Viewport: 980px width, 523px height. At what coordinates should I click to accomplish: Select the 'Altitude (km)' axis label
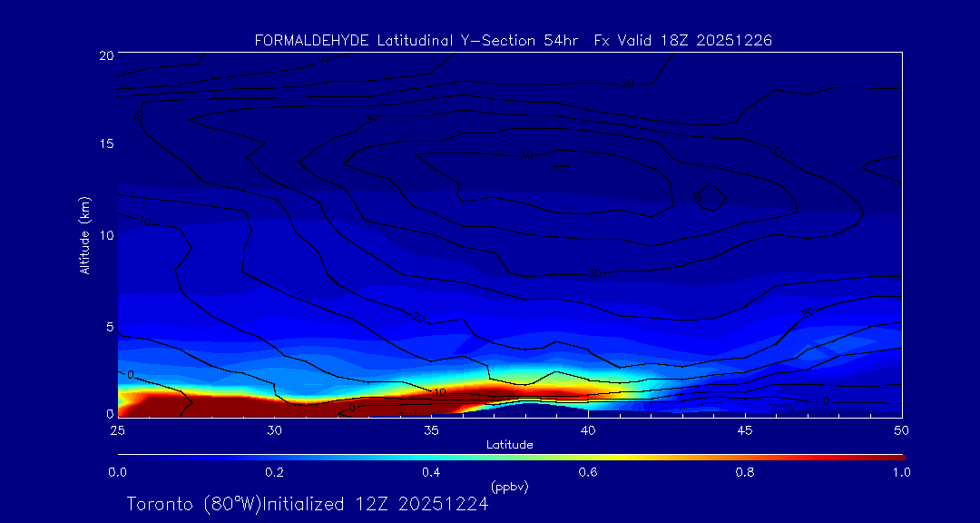[x=84, y=235]
